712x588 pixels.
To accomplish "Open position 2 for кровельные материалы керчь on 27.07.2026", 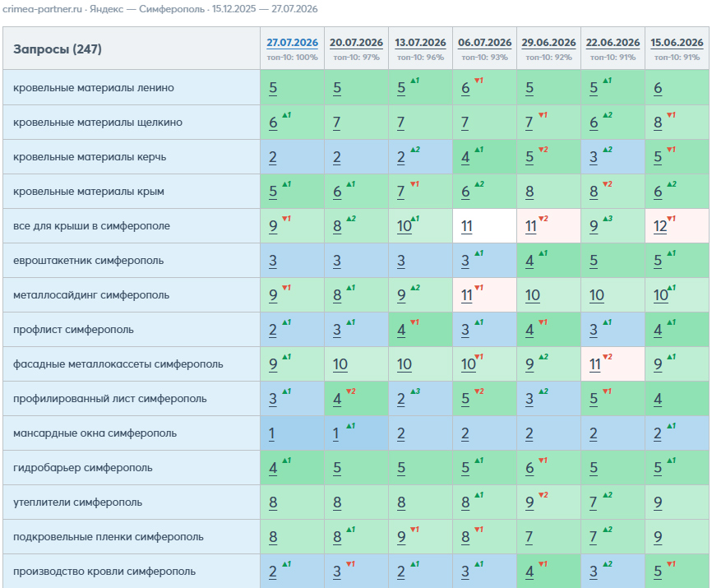I will click(x=272, y=158).
